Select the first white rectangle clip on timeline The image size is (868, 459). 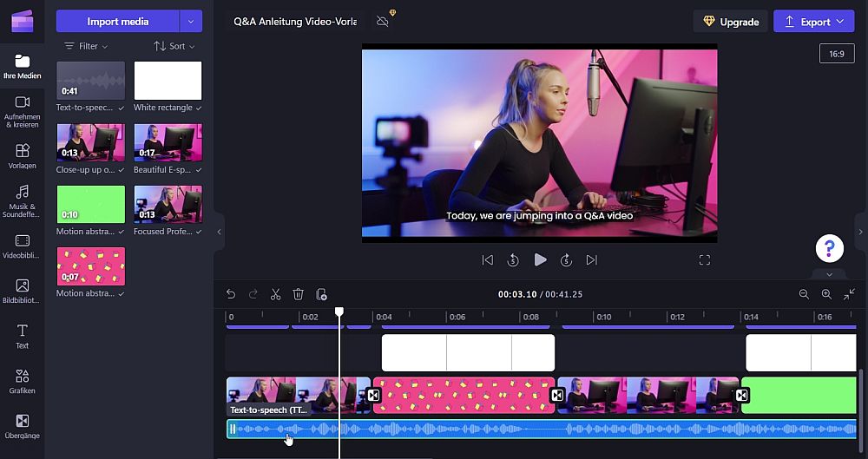tap(469, 352)
